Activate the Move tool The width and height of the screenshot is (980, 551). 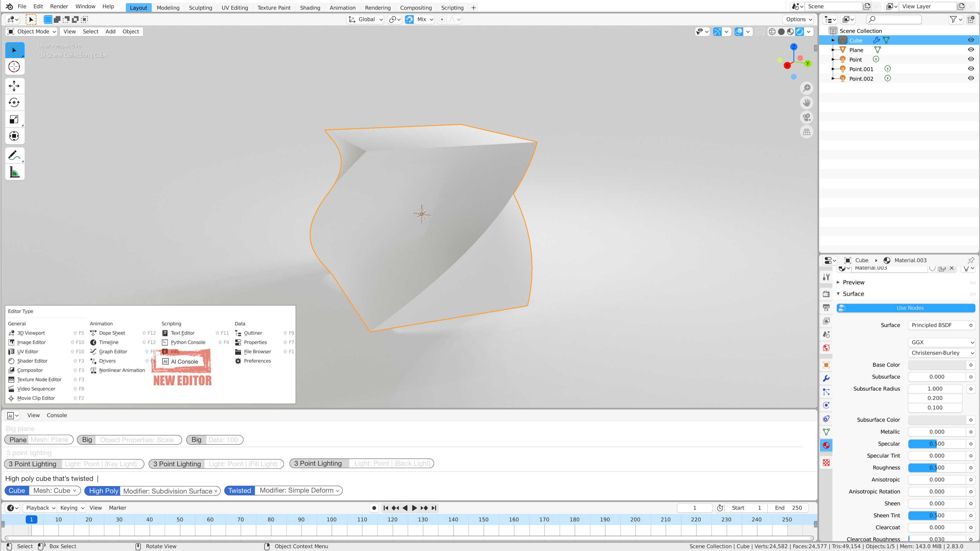click(14, 86)
